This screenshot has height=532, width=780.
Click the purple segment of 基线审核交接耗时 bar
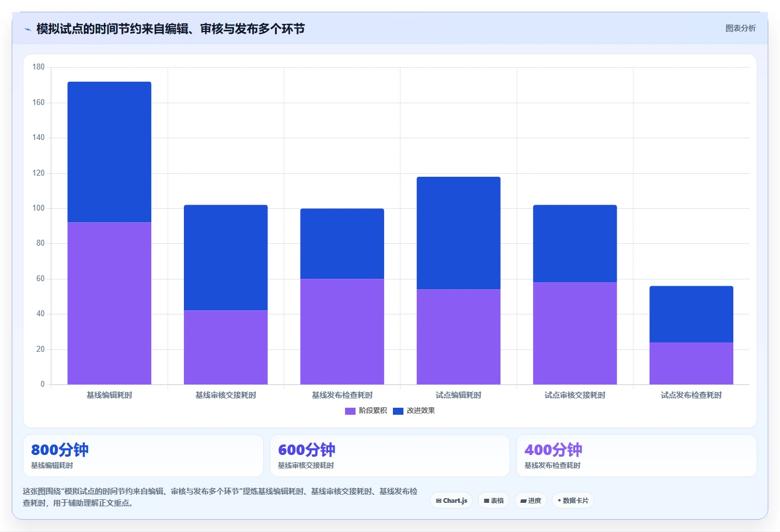pyautogui.click(x=225, y=347)
